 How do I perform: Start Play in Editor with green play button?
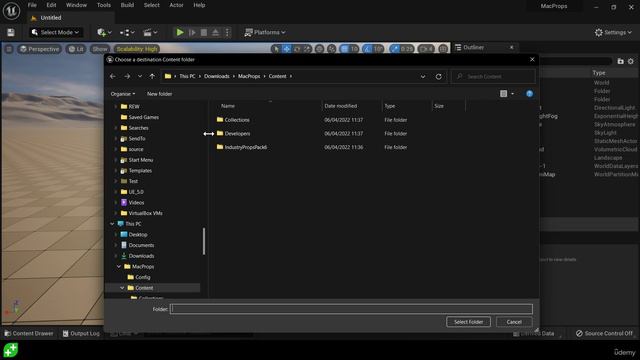point(180,32)
